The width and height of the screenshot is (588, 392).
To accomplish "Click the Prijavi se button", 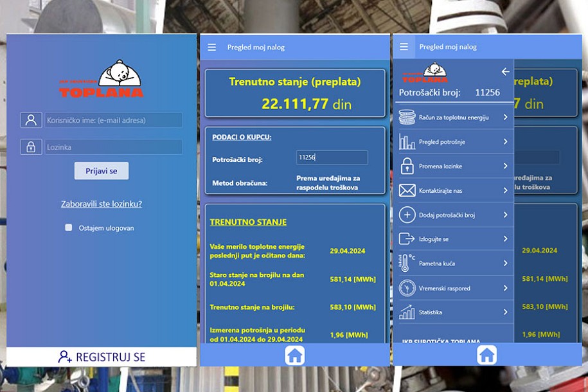I will pos(102,171).
